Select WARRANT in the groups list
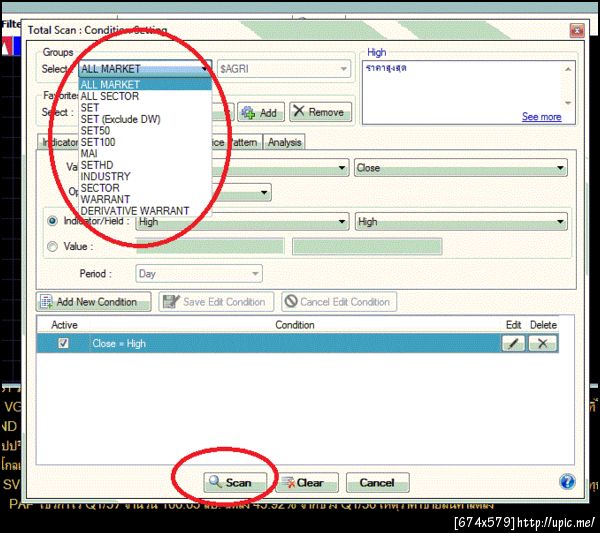 point(145,199)
